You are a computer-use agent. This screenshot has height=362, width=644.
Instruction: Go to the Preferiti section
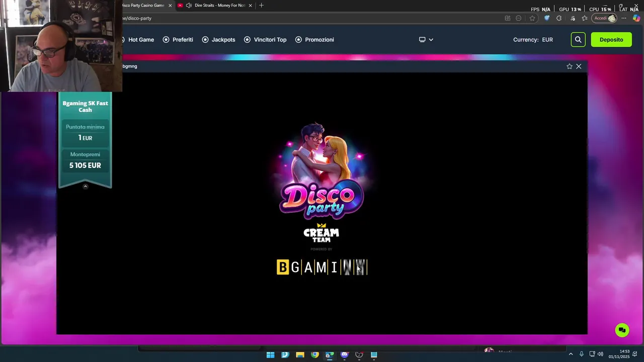[x=183, y=40]
